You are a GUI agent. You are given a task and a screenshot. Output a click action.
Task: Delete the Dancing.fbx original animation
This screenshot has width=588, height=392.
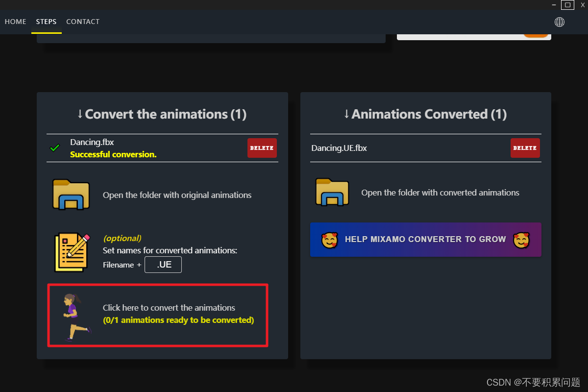pyautogui.click(x=262, y=148)
